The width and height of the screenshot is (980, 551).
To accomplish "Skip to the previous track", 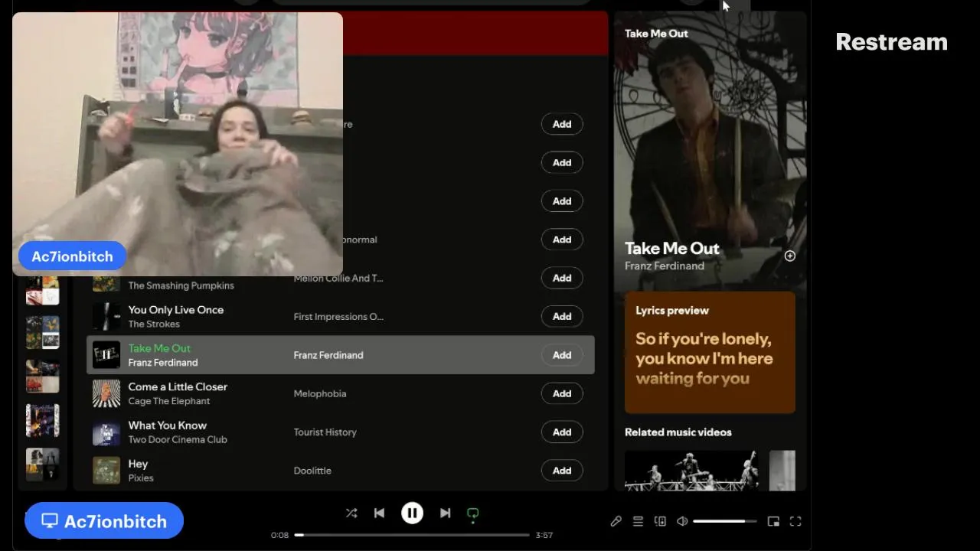I will pos(379,514).
